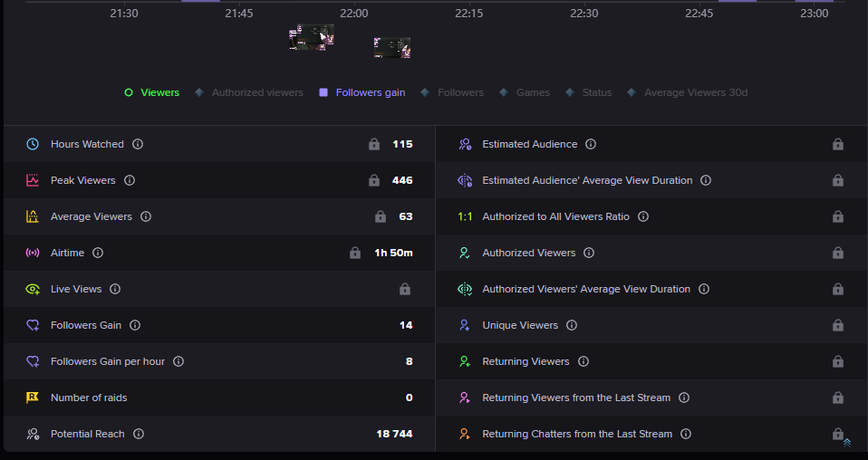Click the Followers Gain per hour value 8

410,361
